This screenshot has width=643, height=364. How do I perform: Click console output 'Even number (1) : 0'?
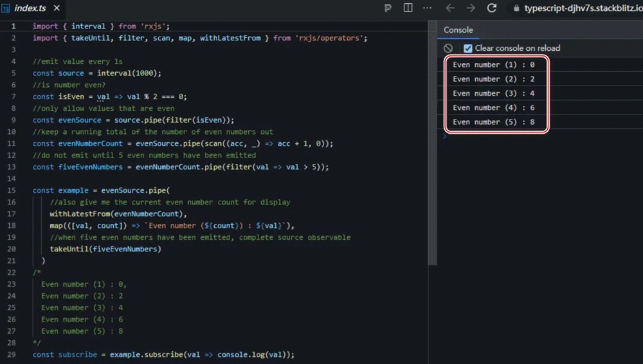coord(493,64)
